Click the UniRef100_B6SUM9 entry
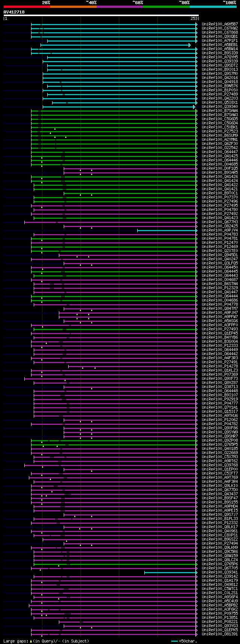Viewport: 240px width, 644px height. point(220,135)
